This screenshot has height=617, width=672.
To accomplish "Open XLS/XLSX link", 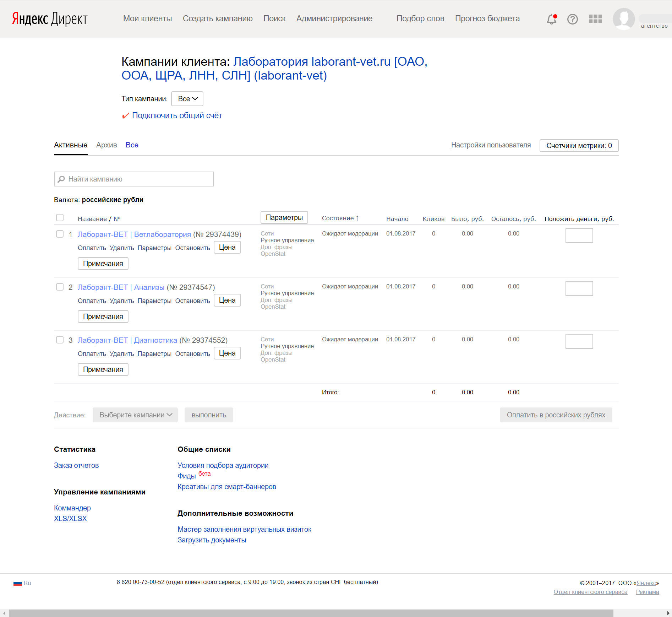I will (x=70, y=519).
